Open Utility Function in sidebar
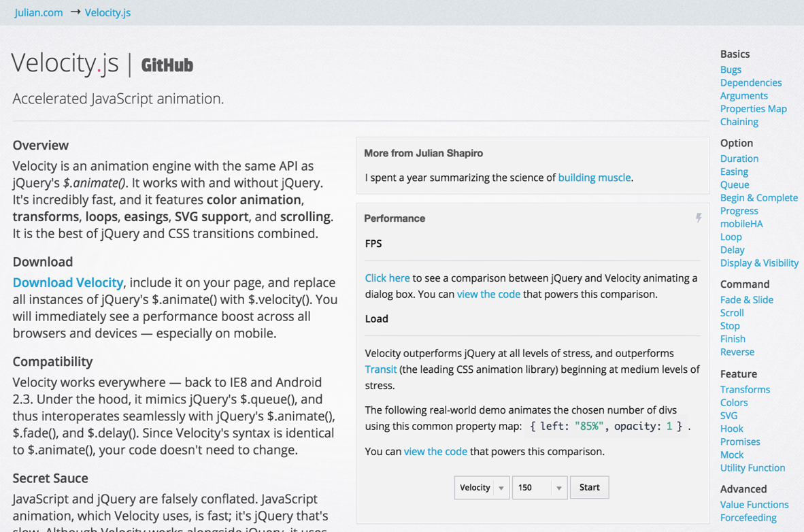Screen dimensions: 804x532 752,467
